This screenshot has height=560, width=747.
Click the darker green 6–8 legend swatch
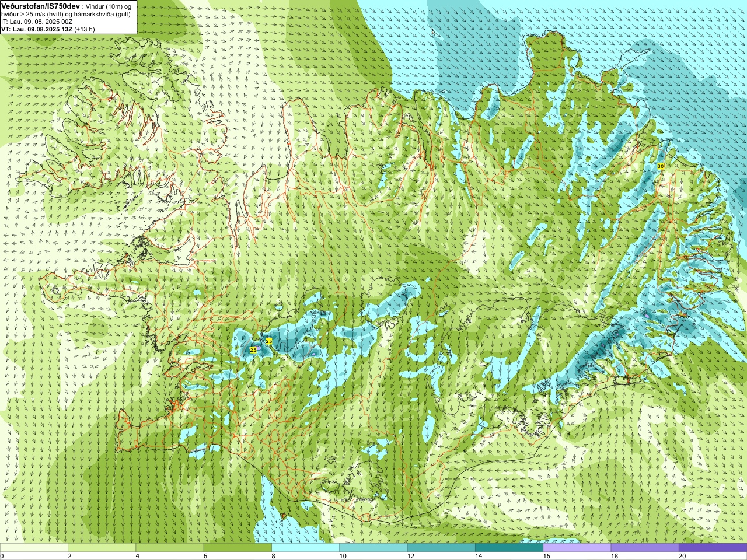(x=238, y=548)
